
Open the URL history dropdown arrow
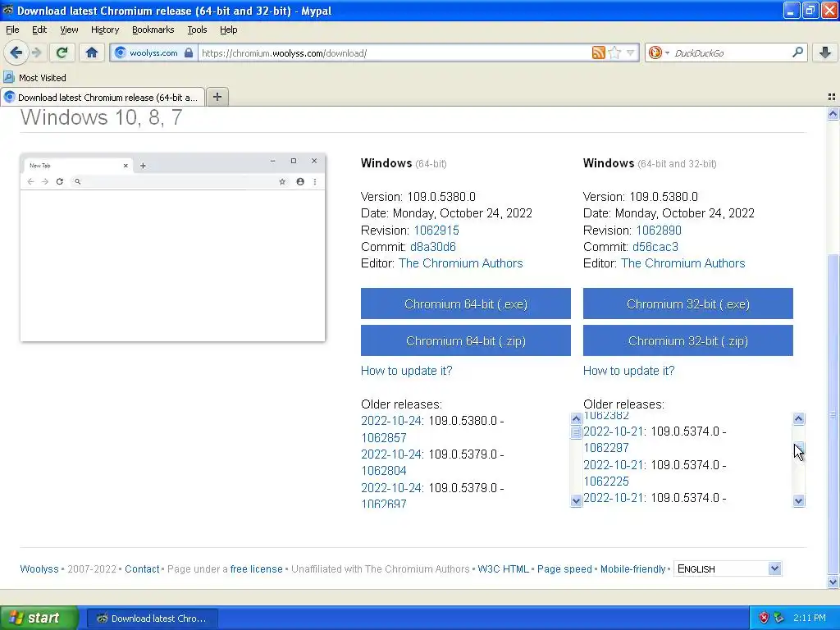[x=631, y=52]
